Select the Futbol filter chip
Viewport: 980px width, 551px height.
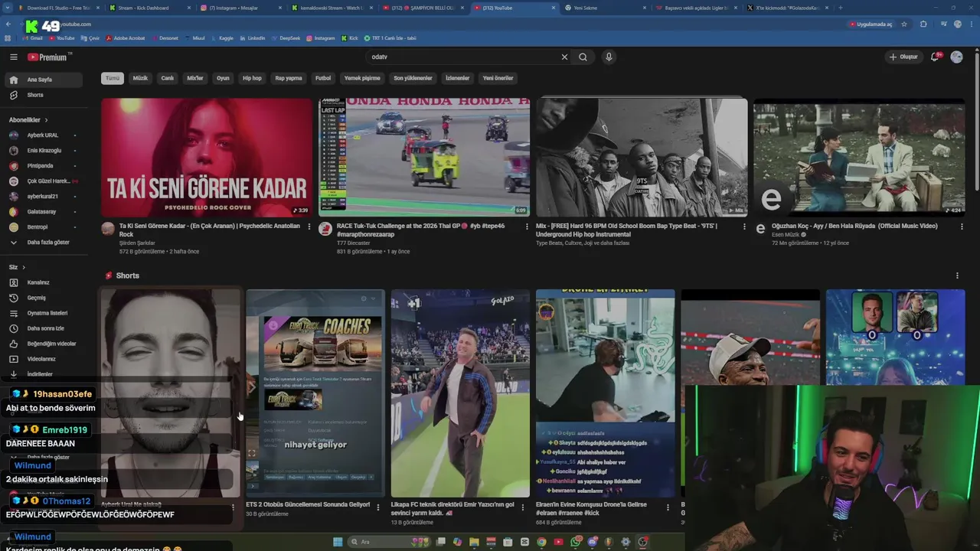tap(323, 78)
